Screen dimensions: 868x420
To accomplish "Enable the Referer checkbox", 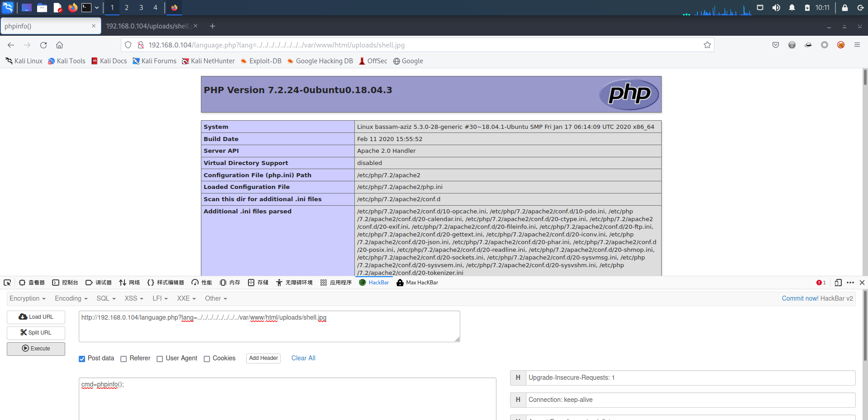I will 124,359.
